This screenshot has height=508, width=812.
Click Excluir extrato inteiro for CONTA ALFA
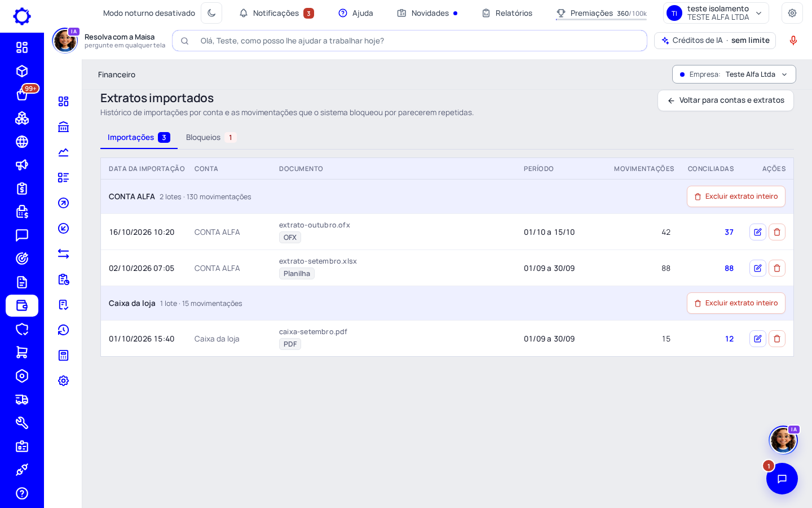(736, 196)
